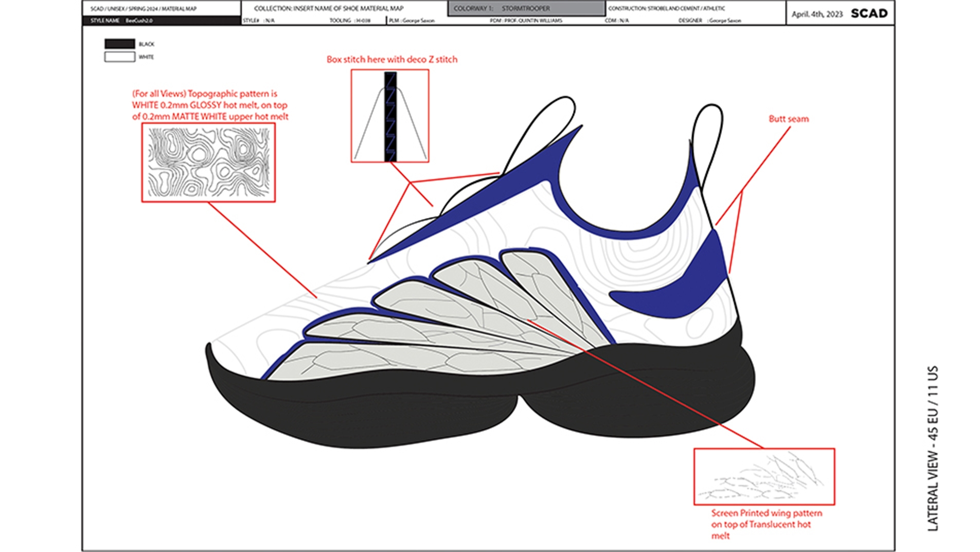
Task: Click the 'Butt seam' annotation label
Action: (x=788, y=119)
